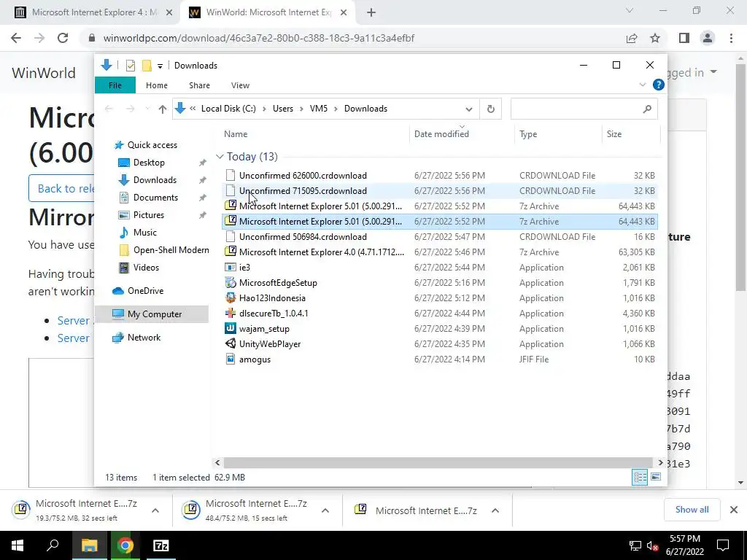Select Internet Explorer 4.0 7z archive icon
This screenshot has height=560, width=747.
click(231, 252)
